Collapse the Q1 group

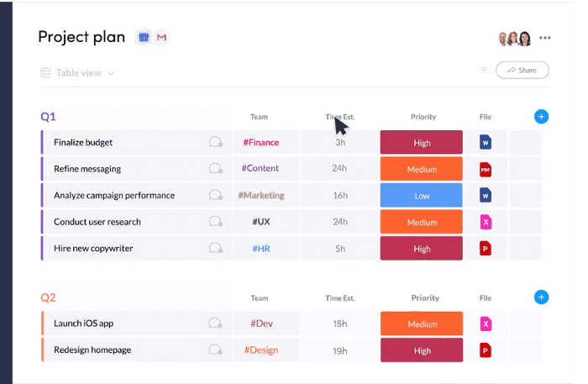click(48, 117)
